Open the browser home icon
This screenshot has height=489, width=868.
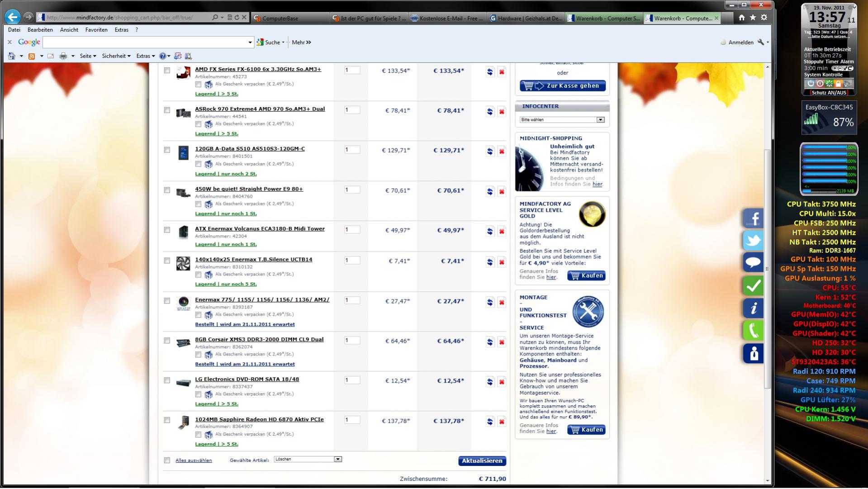[x=742, y=18]
